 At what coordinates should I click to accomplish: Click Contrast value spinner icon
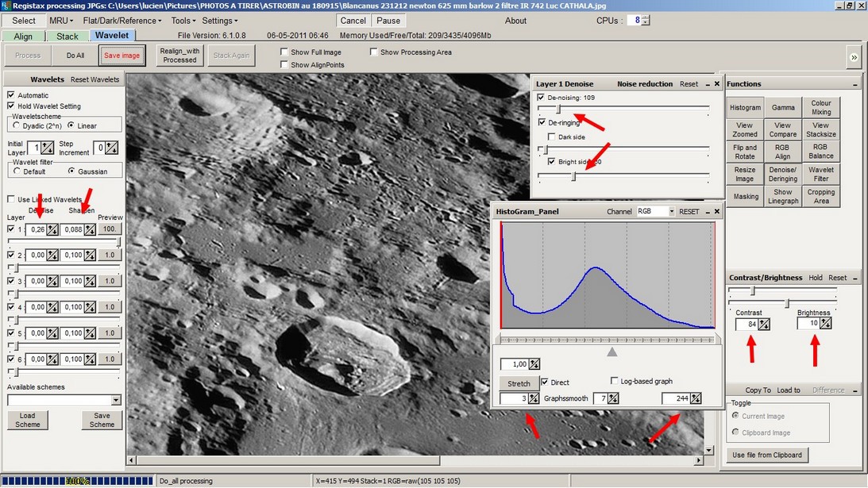tap(764, 325)
